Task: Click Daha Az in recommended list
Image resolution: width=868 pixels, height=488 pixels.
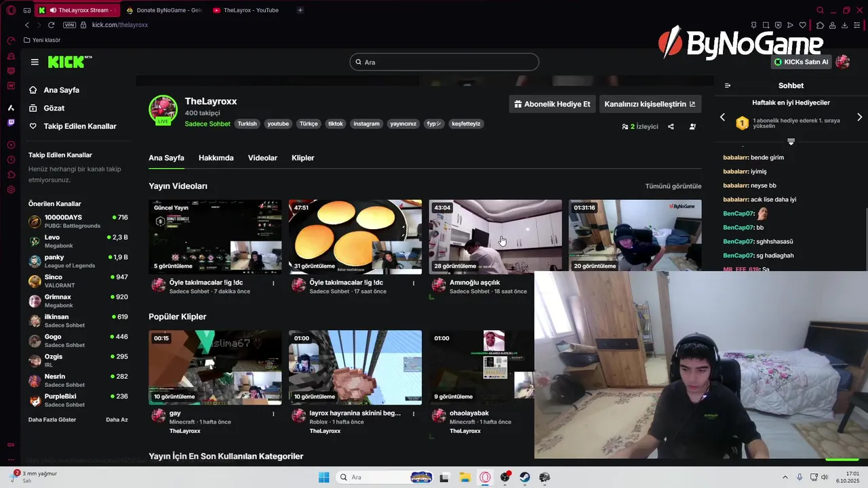Action: [117, 420]
